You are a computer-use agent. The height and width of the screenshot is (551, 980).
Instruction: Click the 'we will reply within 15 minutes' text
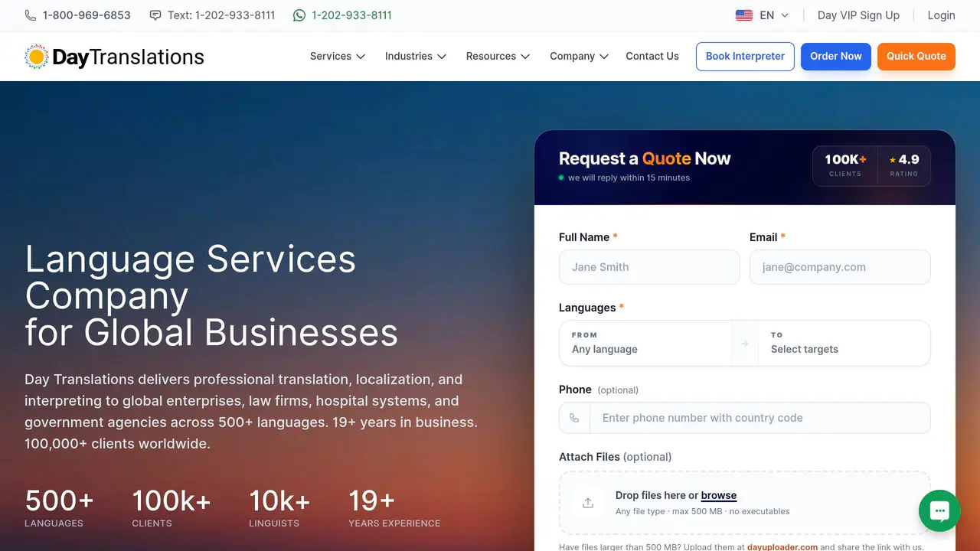[x=629, y=178]
